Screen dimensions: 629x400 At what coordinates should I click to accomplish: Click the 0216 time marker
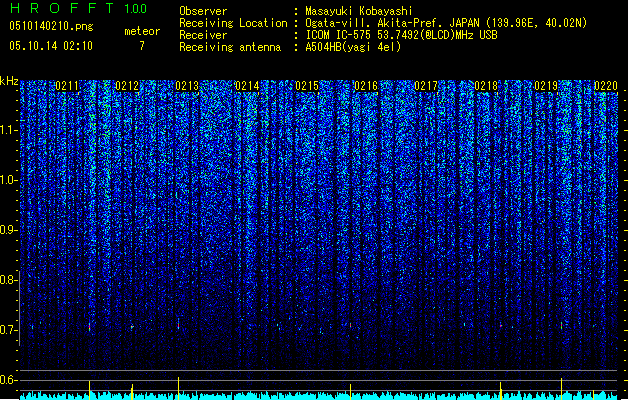[x=366, y=86]
